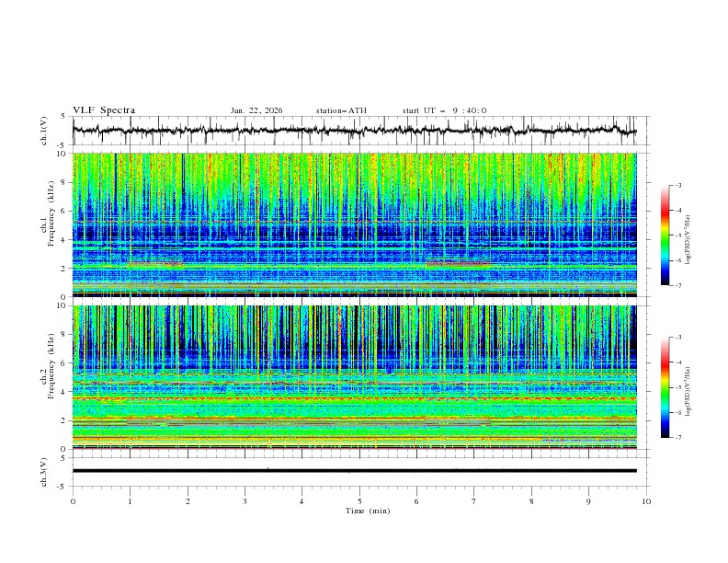728x563 pixels.
Task: Click the "-7" tick on ch.2 colorbar
Action: (x=677, y=437)
